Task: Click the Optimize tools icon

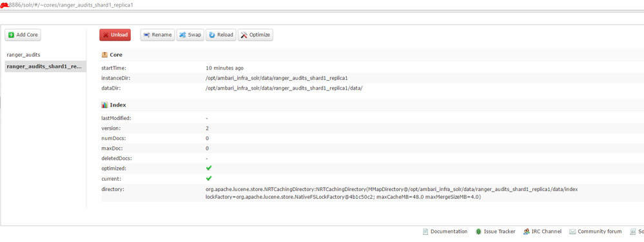Action: click(x=244, y=35)
